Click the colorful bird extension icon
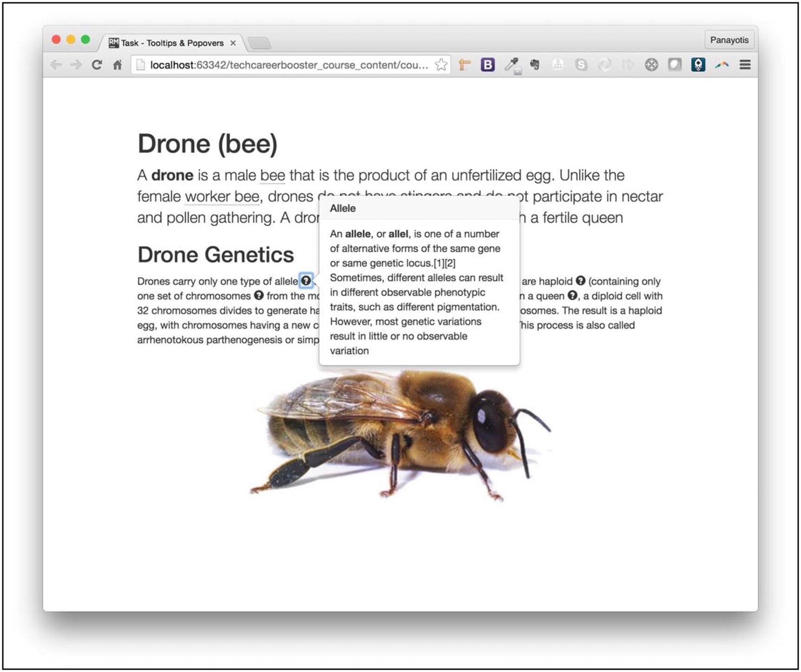Screen dimensions: 801x672 click(x=722, y=65)
